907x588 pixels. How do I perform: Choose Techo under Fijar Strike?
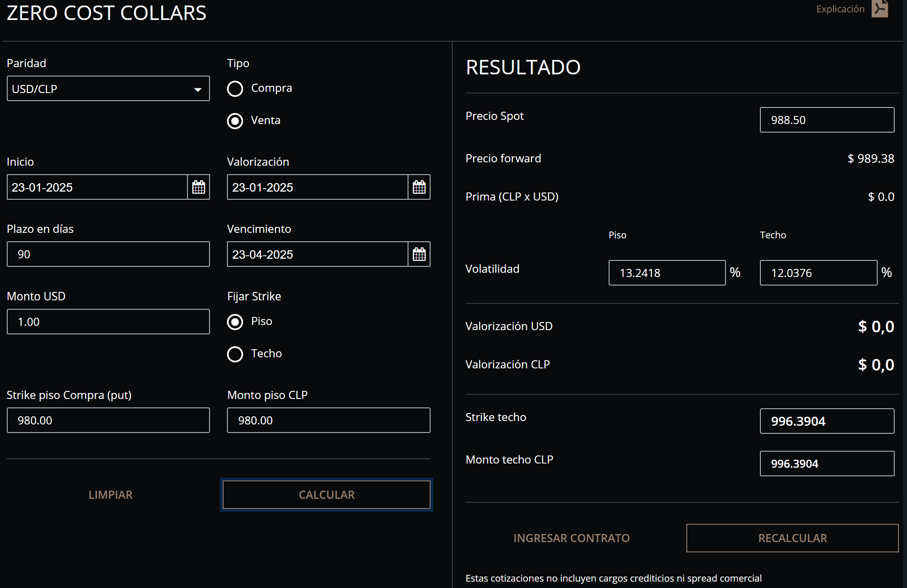(235, 354)
